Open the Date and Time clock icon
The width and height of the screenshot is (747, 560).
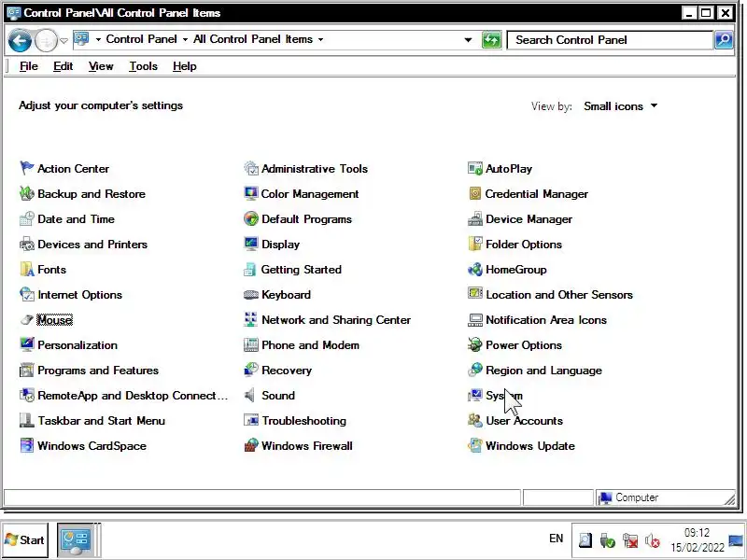tap(27, 218)
